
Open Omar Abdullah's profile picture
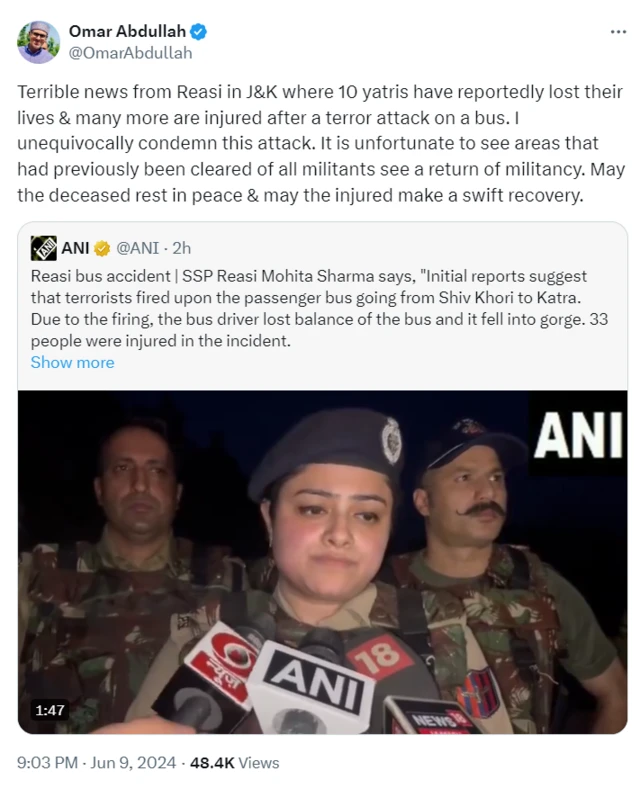38,42
